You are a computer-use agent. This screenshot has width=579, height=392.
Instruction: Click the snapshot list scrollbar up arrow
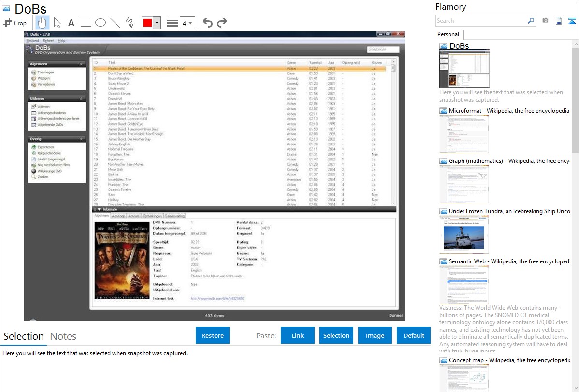[x=575, y=44]
